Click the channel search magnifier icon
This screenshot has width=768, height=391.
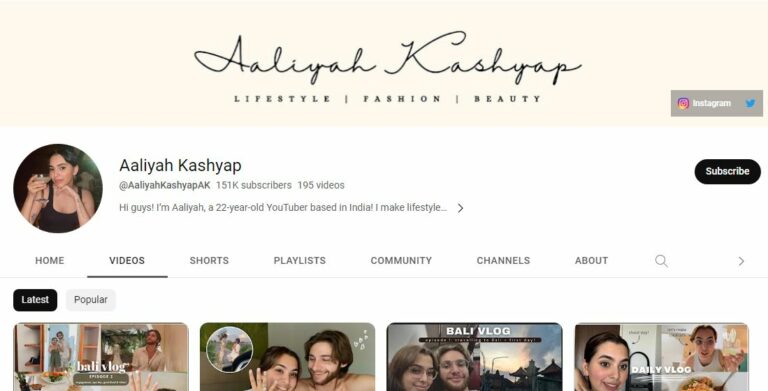click(661, 261)
